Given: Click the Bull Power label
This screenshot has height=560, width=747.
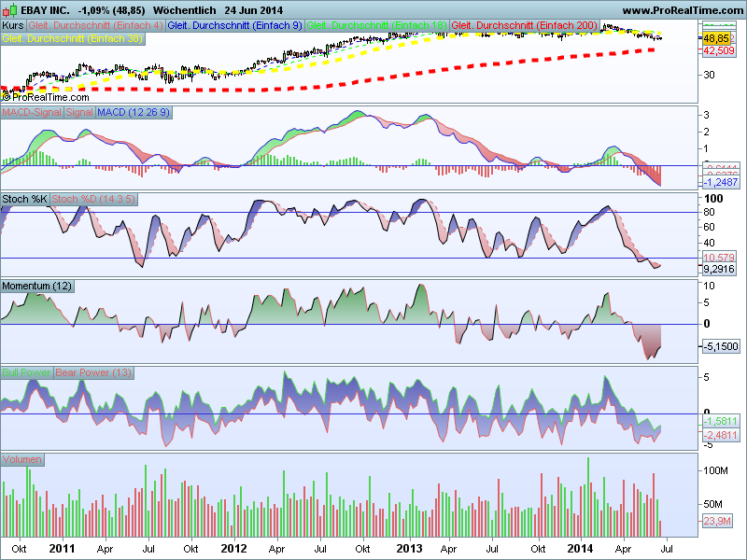Looking at the screenshot, I should [x=27, y=372].
